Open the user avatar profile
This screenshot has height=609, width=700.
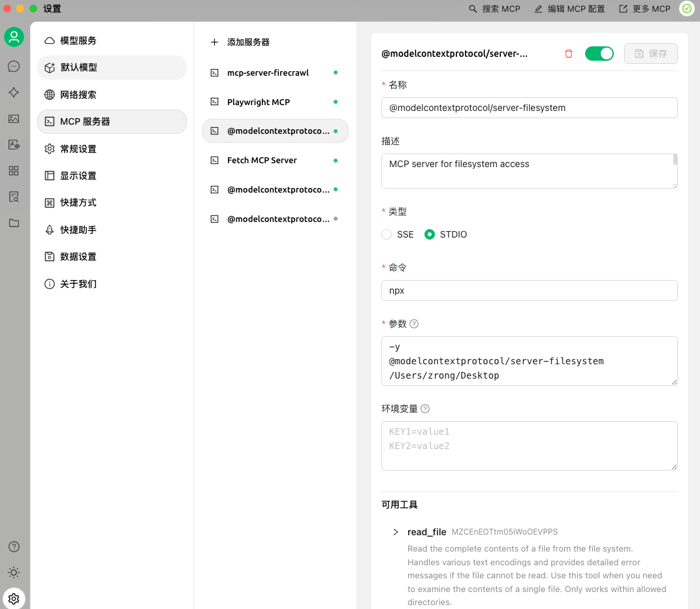coord(14,37)
